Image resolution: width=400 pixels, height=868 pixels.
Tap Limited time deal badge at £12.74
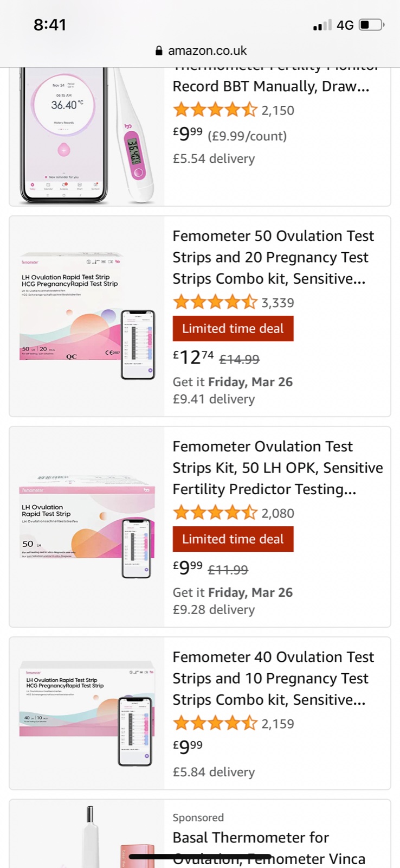233,329
